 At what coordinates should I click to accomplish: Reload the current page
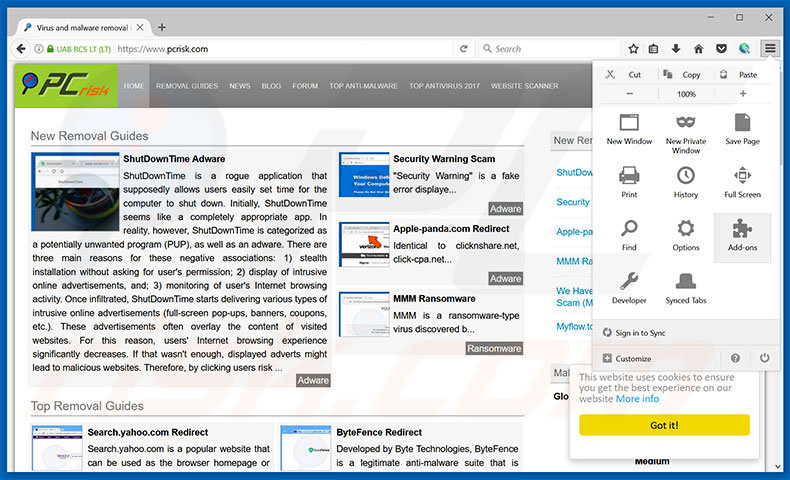[464, 49]
